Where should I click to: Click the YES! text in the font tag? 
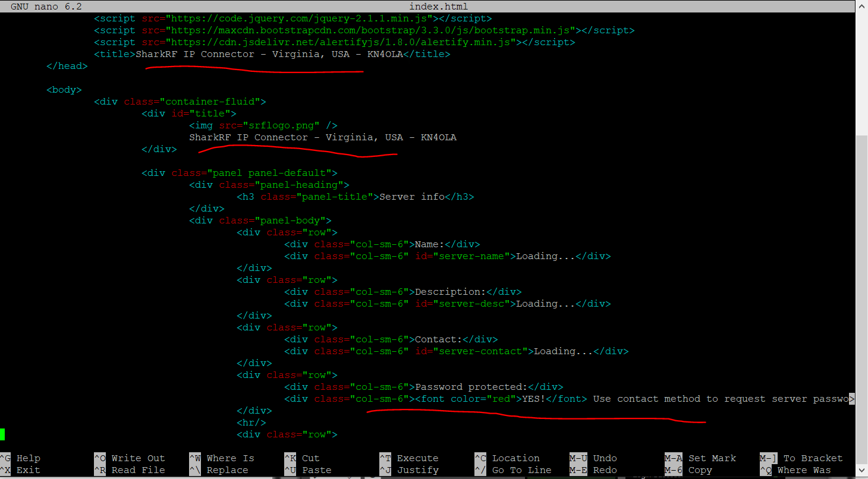pos(534,399)
